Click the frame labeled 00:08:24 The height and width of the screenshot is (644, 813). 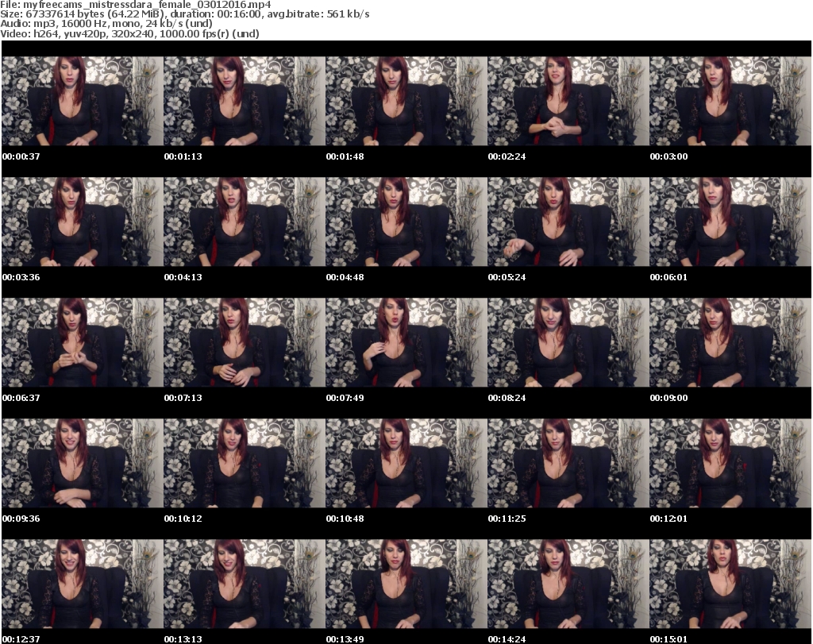[568, 343]
